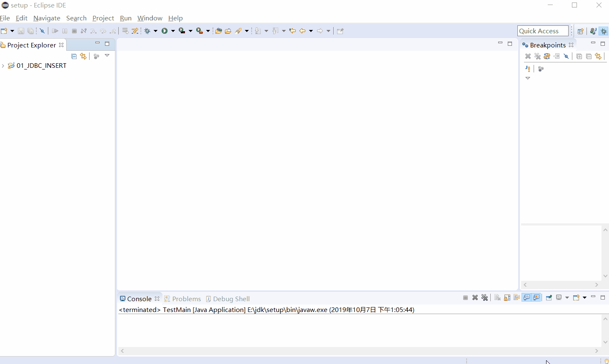The width and height of the screenshot is (609, 364).
Task: Toggle Scroll Lock in Console
Action: pos(507,297)
